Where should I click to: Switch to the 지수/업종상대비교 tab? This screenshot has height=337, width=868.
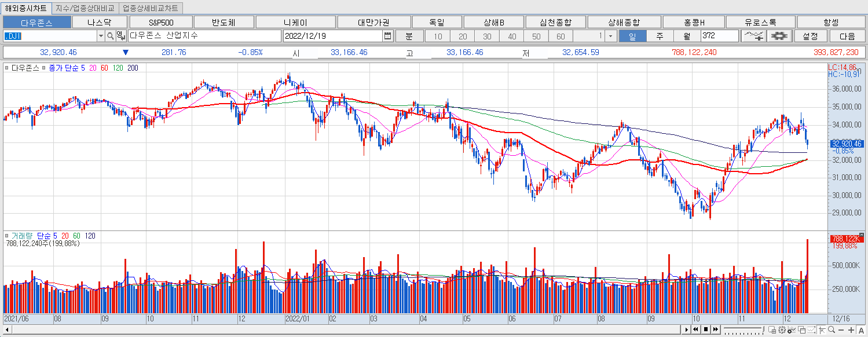coord(86,8)
